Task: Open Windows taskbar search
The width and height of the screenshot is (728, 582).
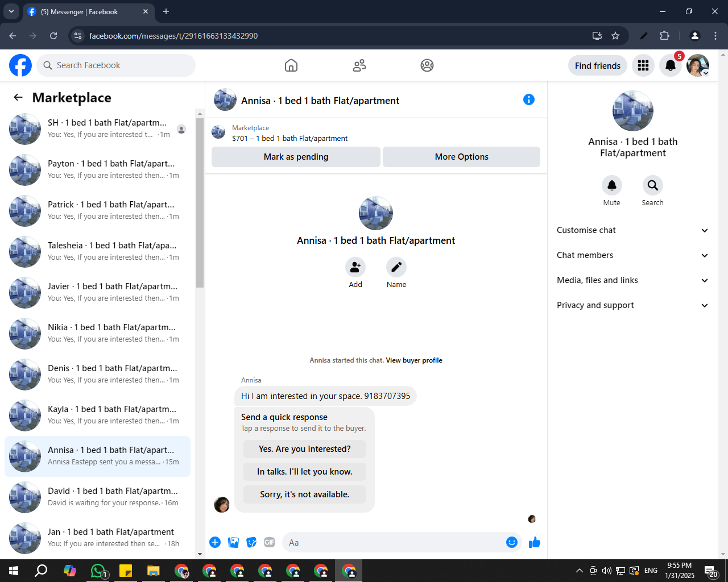Action: (41, 571)
